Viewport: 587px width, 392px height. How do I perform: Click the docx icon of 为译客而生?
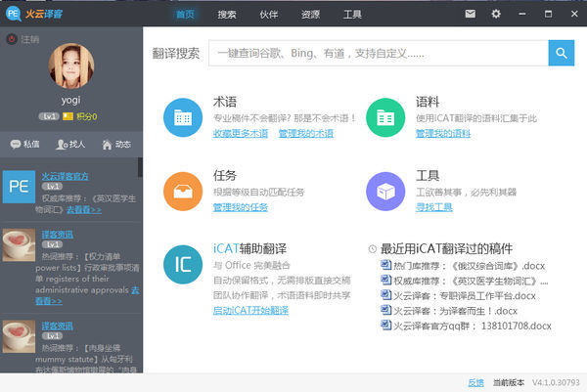point(386,310)
